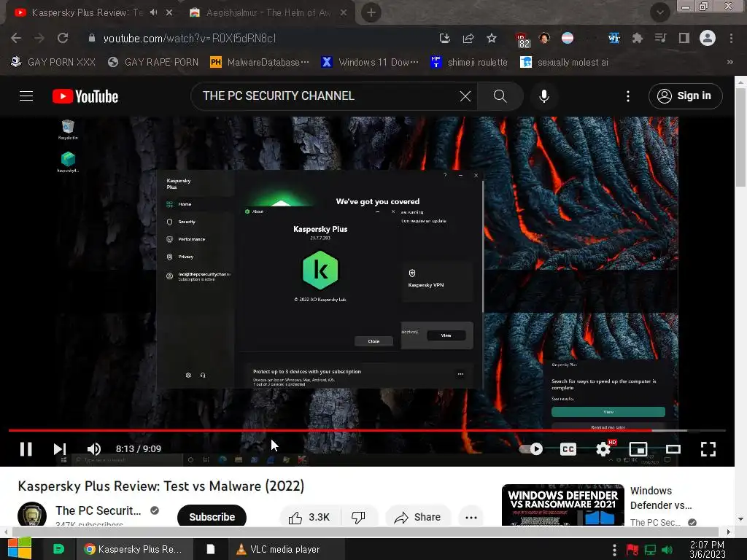Open the Extensions puzzle icon
The width and height of the screenshot is (747, 560).
coord(638,38)
